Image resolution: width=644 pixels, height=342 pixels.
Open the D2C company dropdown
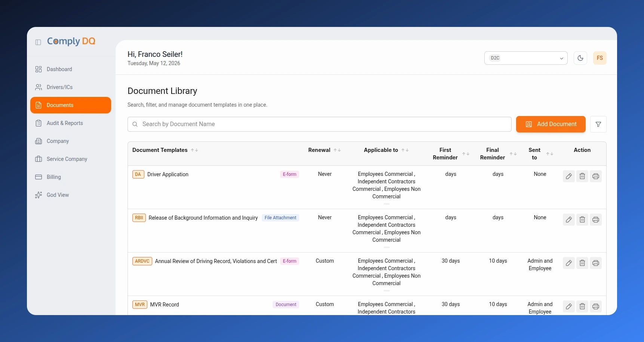coord(526,58)
